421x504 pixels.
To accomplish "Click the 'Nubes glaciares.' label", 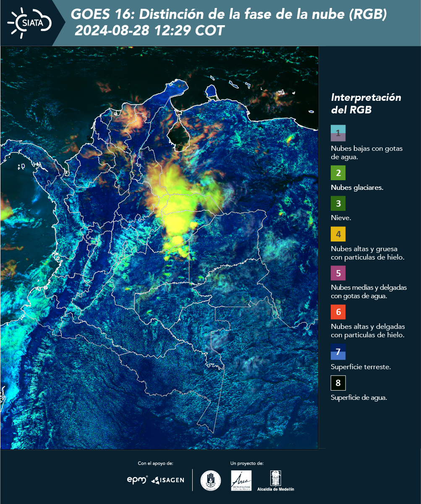I will point(357,188).
